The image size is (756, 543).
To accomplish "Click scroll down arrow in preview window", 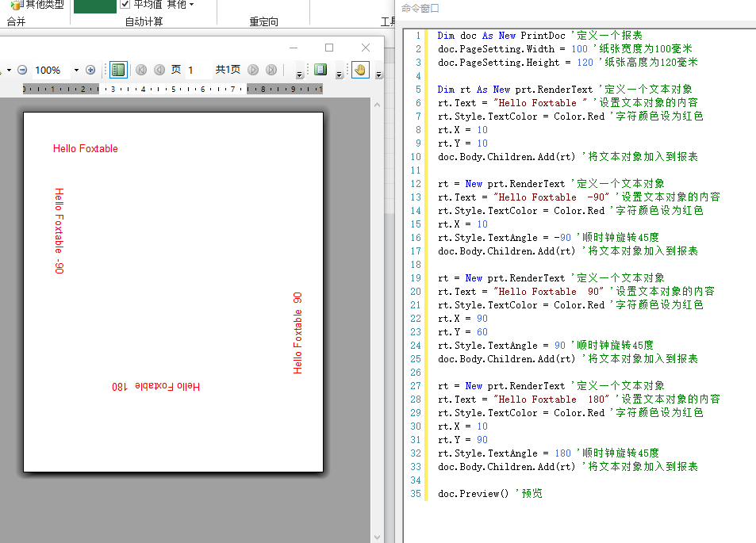I will coord(377,537).
